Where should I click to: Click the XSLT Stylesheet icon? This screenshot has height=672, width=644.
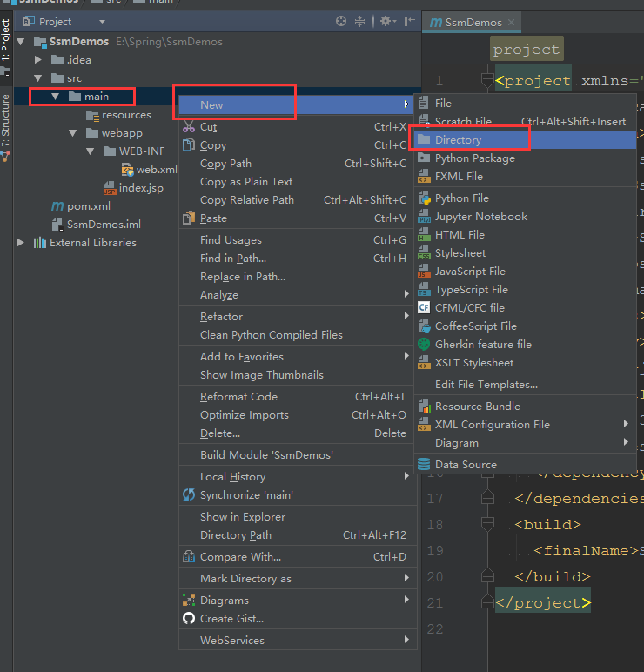[x=424, y=363]
